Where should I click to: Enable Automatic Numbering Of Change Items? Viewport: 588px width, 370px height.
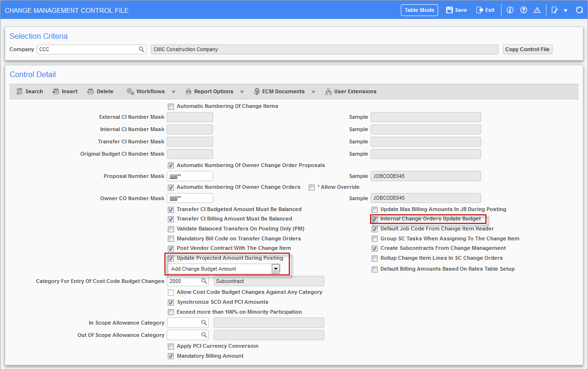(171, 106)
